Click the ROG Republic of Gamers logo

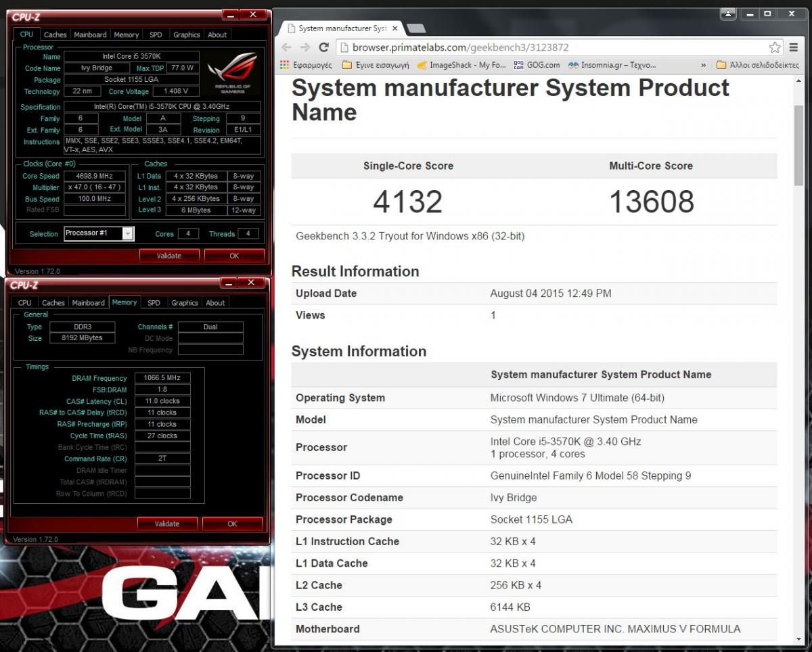(x=233, y=73)
